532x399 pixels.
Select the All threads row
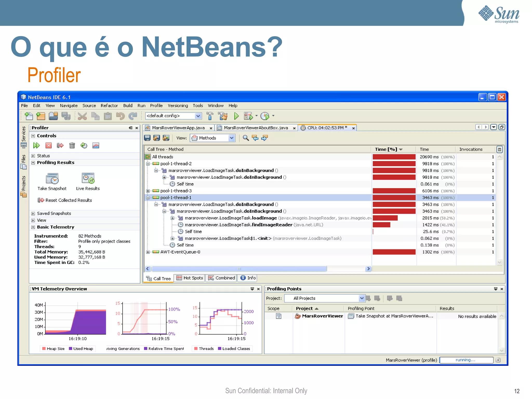pos(320,157)
